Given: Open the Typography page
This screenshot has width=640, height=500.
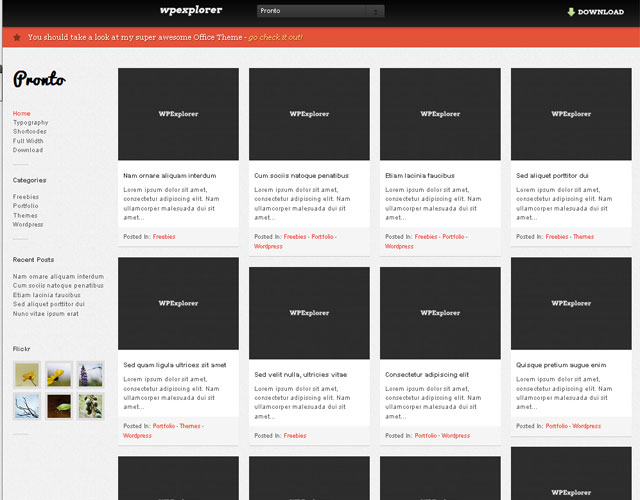Looking at the screenshot, I should 31,122.
